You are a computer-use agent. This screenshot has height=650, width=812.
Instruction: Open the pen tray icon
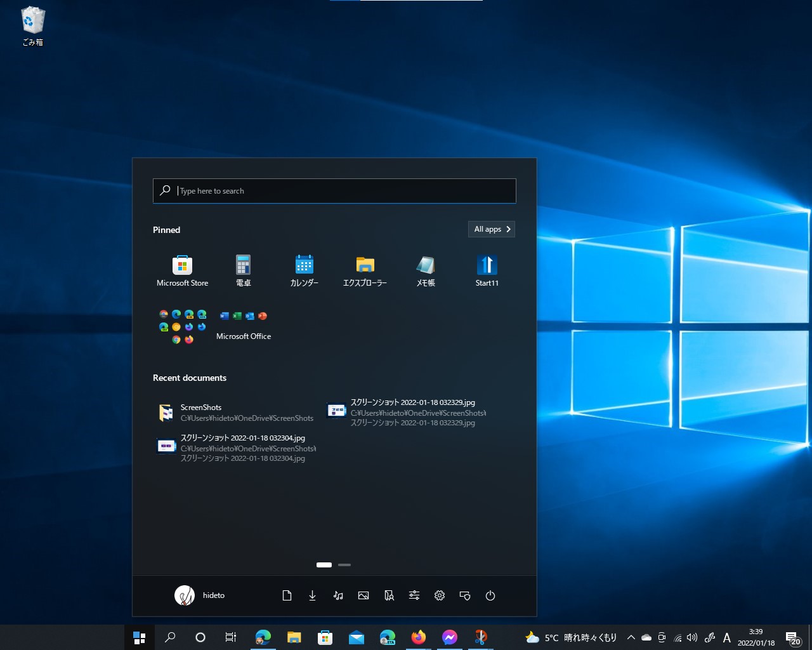coord(710,637)
